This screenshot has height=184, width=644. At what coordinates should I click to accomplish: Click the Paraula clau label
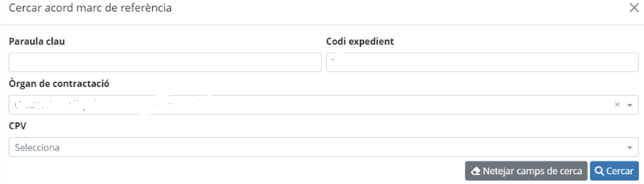[x=37, y=41]
